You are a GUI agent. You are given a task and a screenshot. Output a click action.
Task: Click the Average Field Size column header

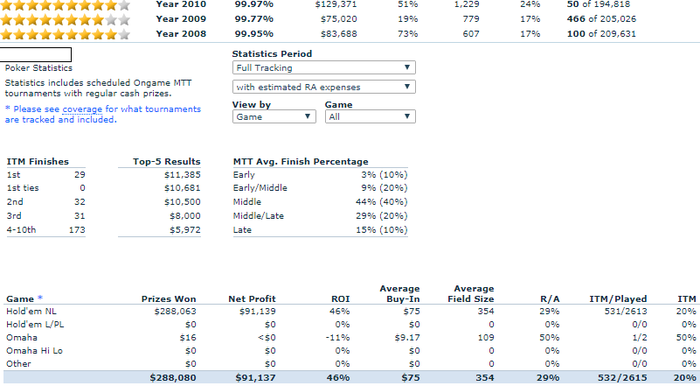[x=471, y=294]
